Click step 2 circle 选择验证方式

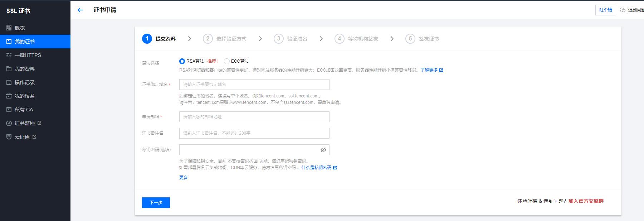pos(208,39)
